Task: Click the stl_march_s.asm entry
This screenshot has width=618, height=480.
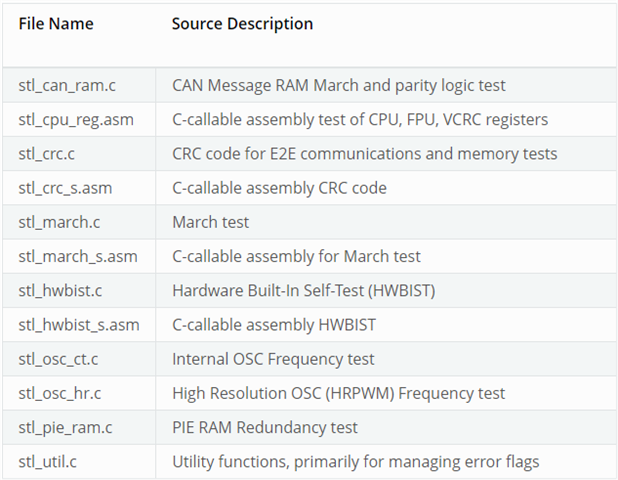Action: click(78, 256)
